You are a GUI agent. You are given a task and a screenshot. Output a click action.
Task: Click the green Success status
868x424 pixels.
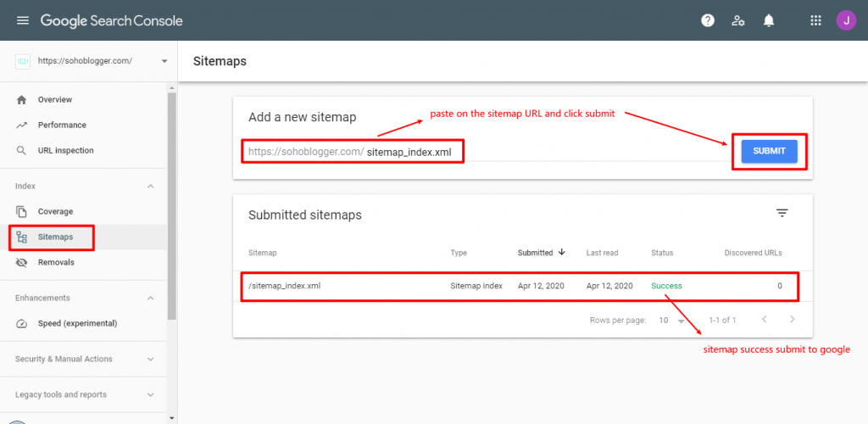[666, 286]
